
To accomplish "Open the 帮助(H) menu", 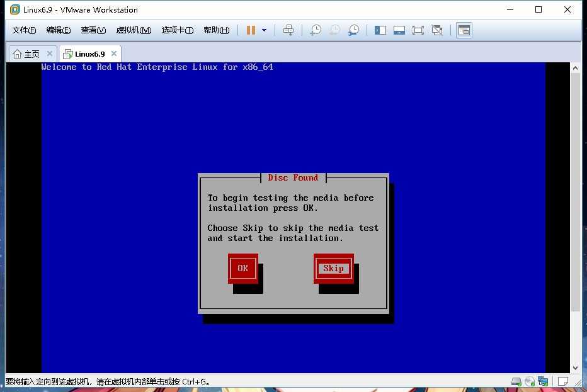I will pyautogui.click(x=217, y=30).
